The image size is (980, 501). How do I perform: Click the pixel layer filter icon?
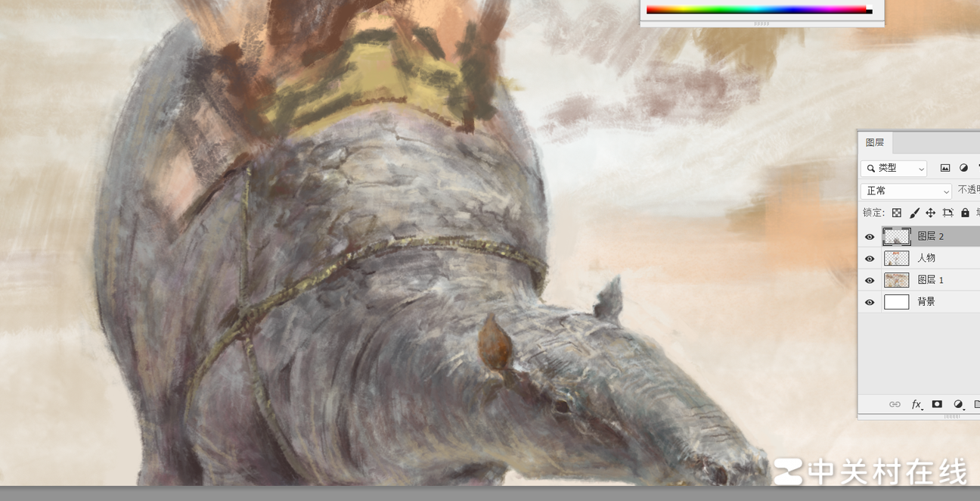click(945, 168)
